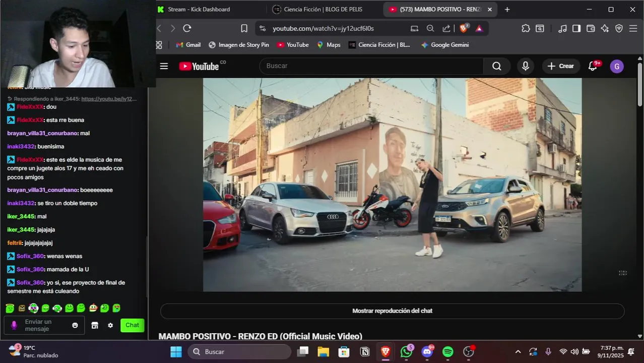The height and width of the screenshot is (363, 644).
Task: Open the Leo AI sparkle icon
Action: pos(605,28)
